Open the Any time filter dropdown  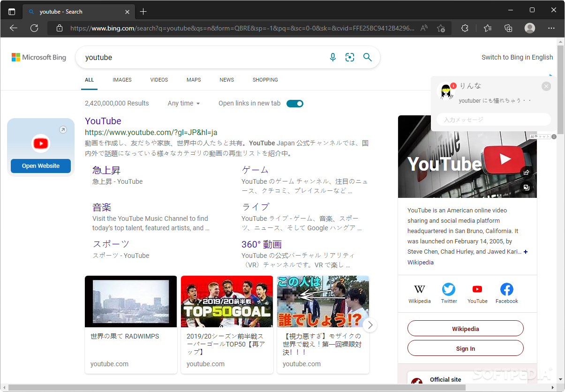tap(184, 103)
